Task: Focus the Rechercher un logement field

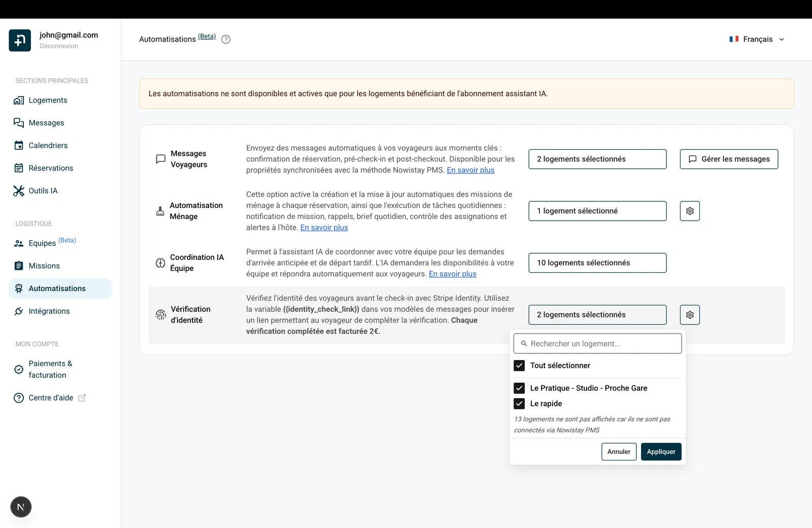Action: click(597, 344)
